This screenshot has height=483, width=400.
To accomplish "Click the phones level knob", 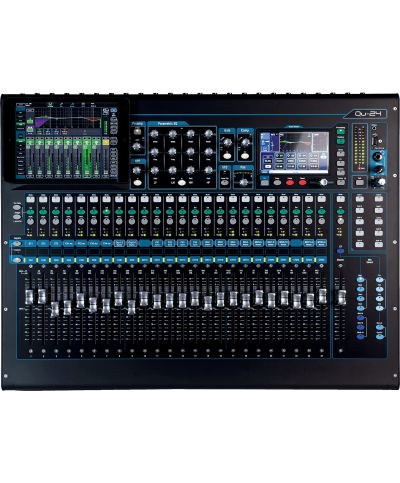I will click(378, 169).
